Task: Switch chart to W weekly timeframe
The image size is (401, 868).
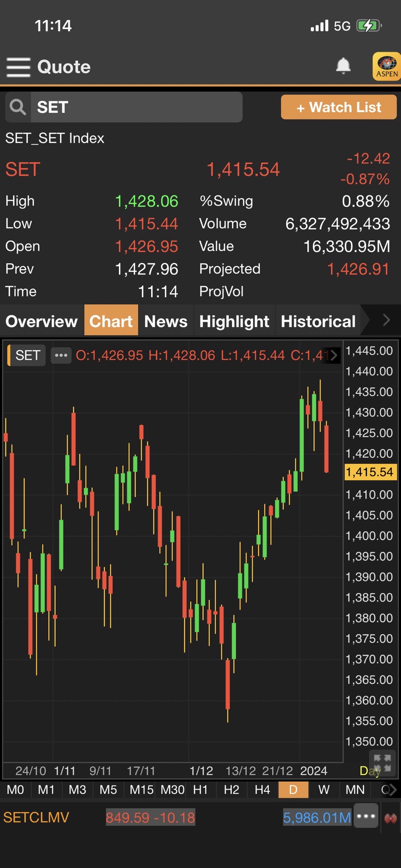Action: [324, 790]
